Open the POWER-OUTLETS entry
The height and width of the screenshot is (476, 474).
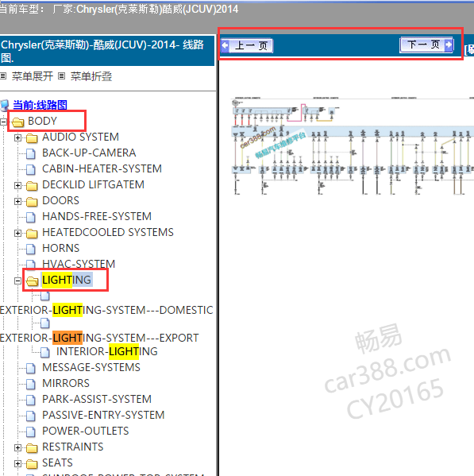point(85,431)
